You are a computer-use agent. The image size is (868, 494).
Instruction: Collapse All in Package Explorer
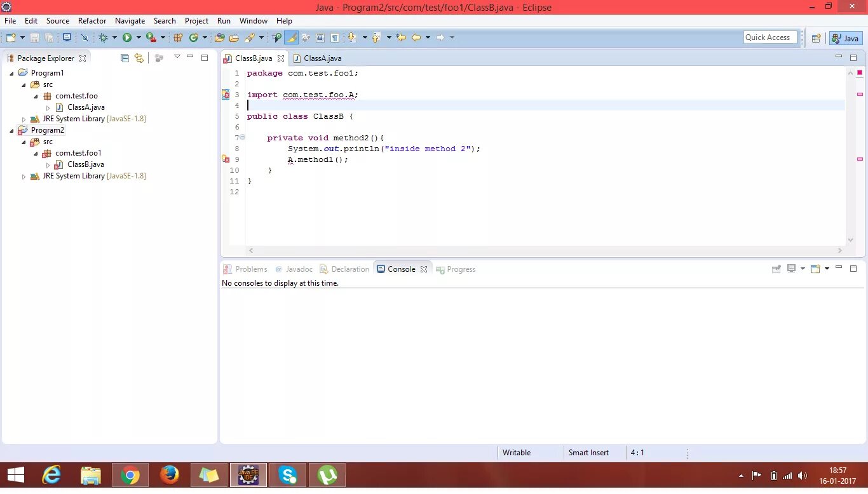click(125, 58)
